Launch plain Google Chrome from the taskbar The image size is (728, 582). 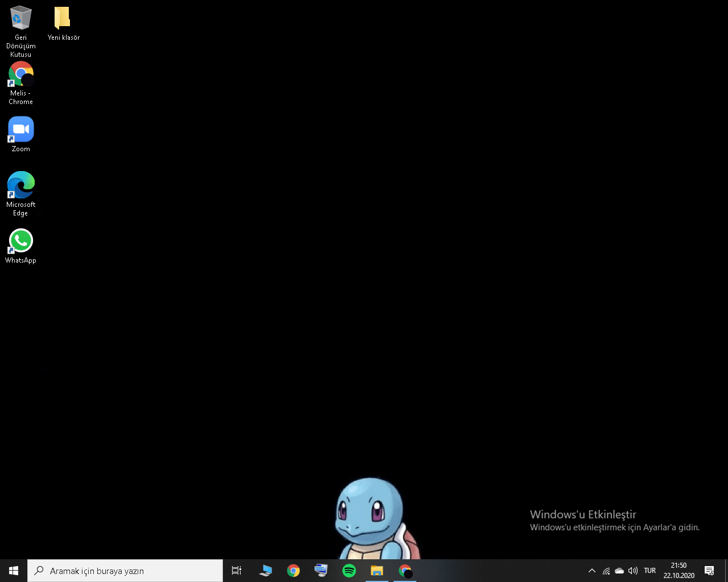[x=293, y=571]
